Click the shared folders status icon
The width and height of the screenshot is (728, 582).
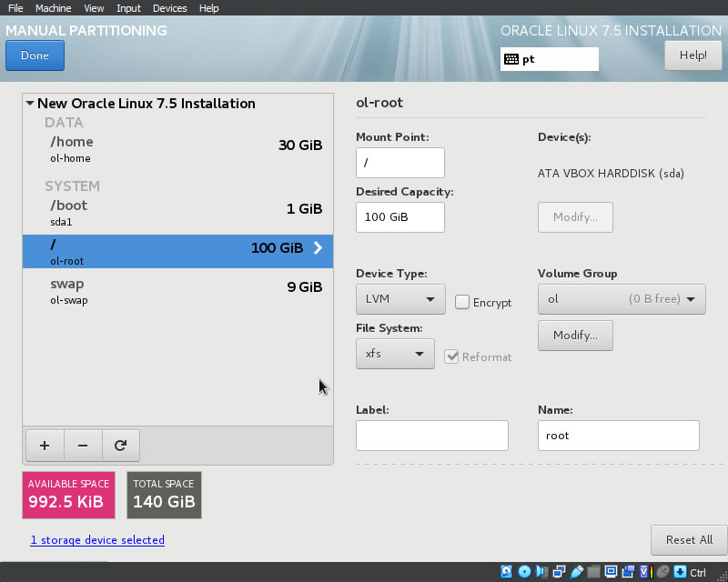(x=594, y=572)
